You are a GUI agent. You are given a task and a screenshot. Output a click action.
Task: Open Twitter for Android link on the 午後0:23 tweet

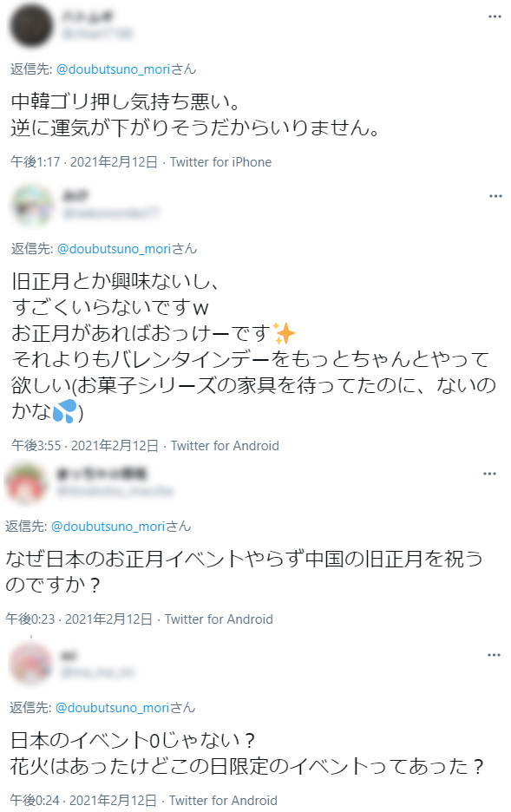point(219,619)
